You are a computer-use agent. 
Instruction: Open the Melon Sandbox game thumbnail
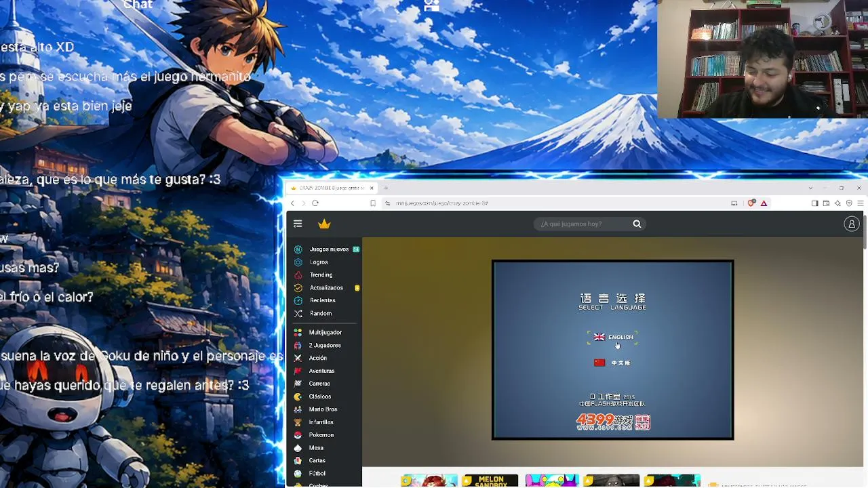[x=490, y=481]
